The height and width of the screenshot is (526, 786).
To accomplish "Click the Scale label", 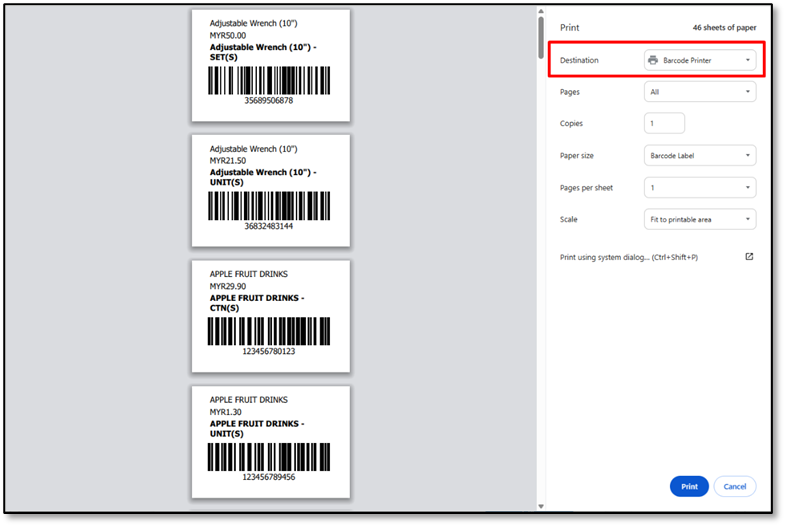I will point(568,219).
